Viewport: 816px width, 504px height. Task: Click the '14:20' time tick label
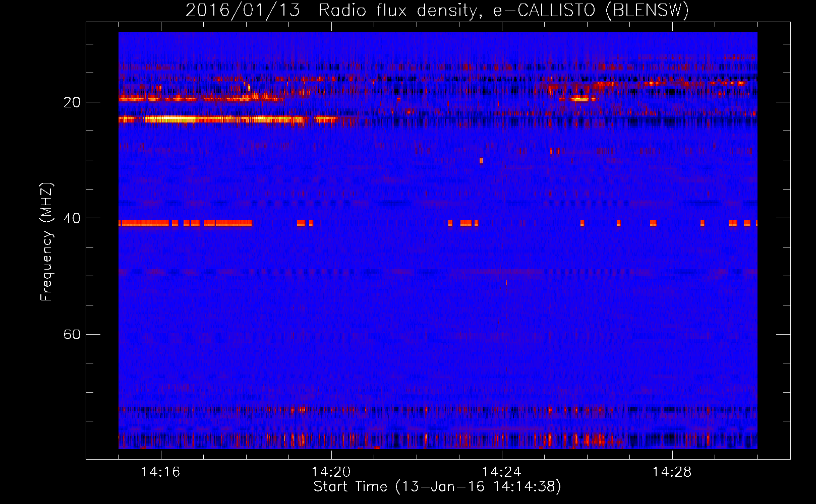click(331, 472)
